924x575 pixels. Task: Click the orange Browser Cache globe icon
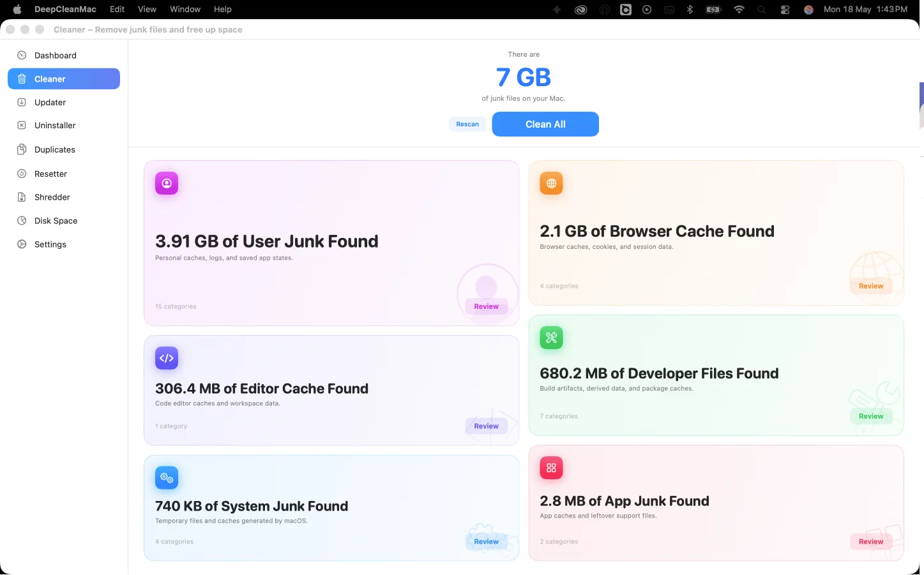click(x=551, y=183)
